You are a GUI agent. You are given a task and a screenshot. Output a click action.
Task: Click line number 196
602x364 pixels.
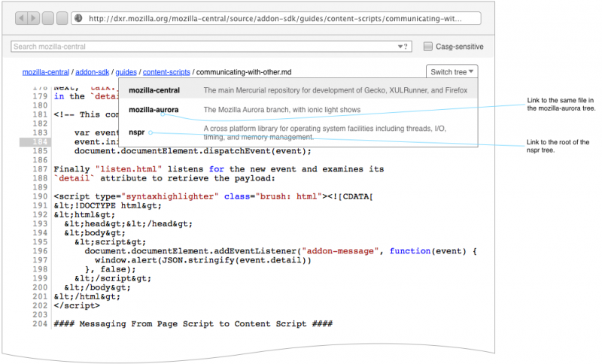tap(40, 251)
